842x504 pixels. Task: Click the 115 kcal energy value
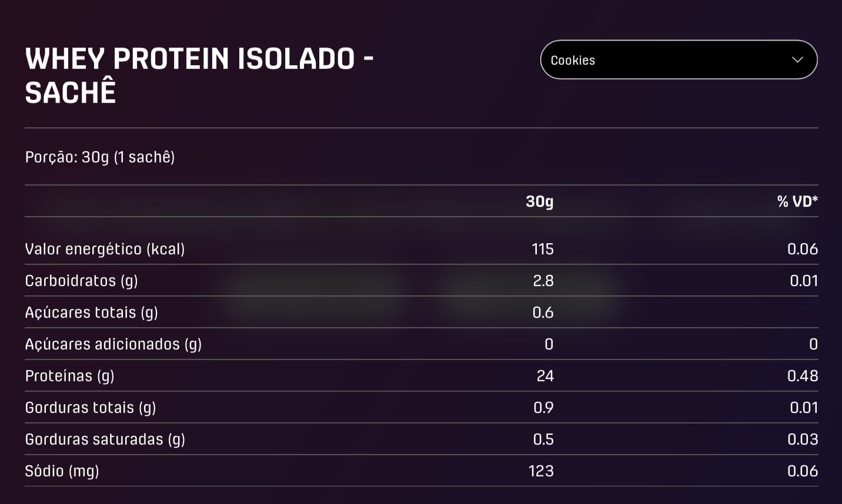pos(542,249)
